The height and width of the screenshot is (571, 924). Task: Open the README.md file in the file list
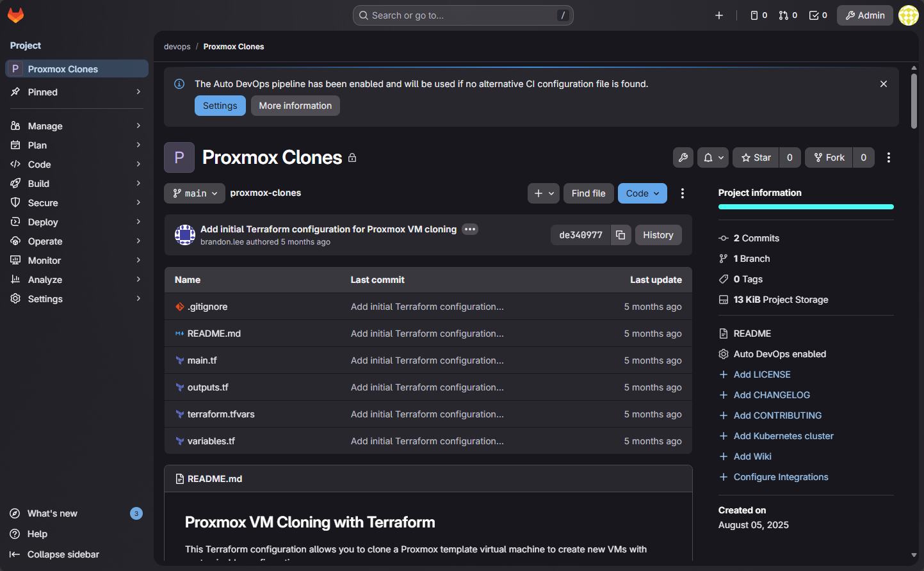tap(214, 334)
